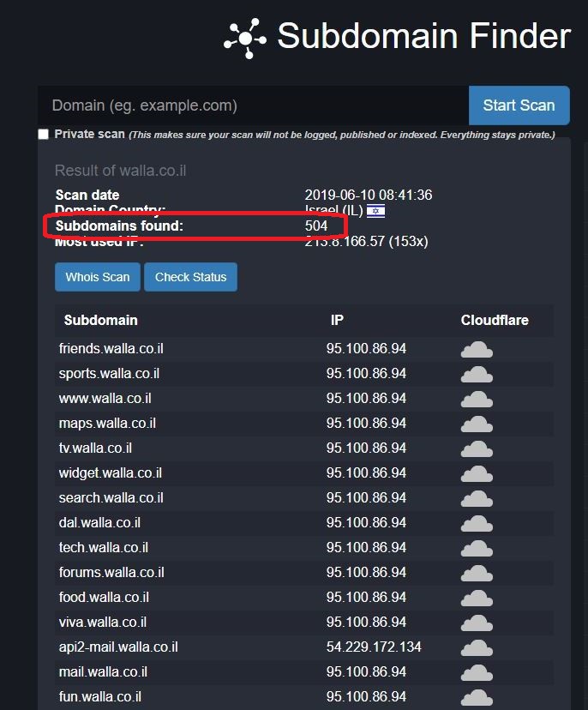Click Cloudflare cloud icon for www.walla.co.il
The image size is (588, 710).
click(x=477, y=400)
